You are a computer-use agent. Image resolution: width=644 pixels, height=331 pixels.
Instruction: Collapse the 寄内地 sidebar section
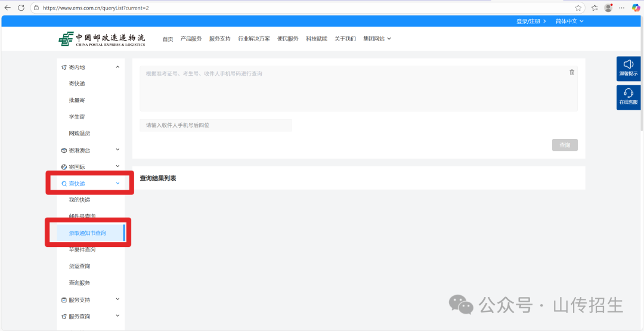91,67
